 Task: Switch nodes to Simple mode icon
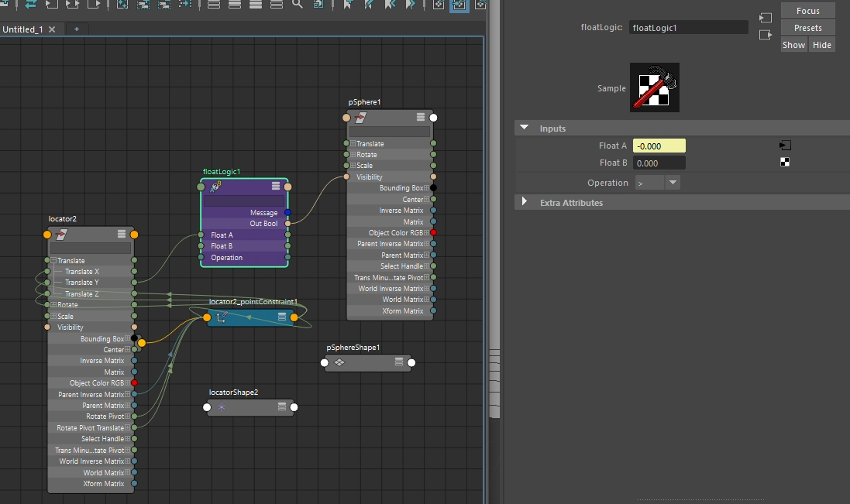point(214,5)
